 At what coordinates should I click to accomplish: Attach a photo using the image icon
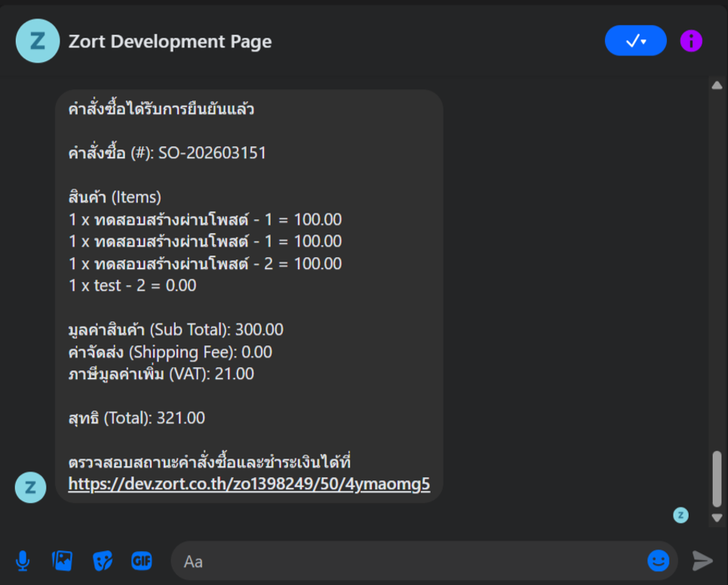[62, 560]
